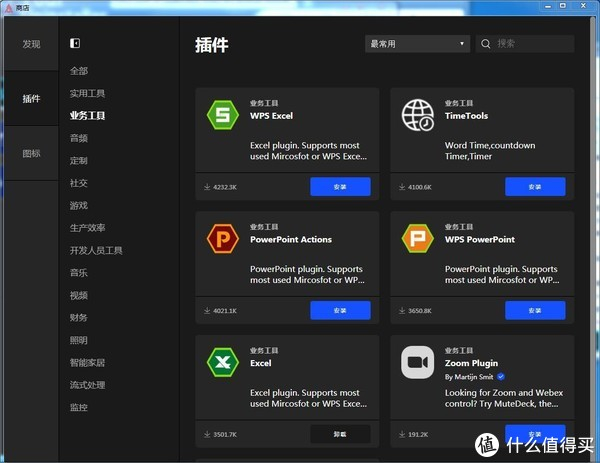Screen dimensions: 600x463
Task: Switch to the 插件 tab
Action: 31,99
